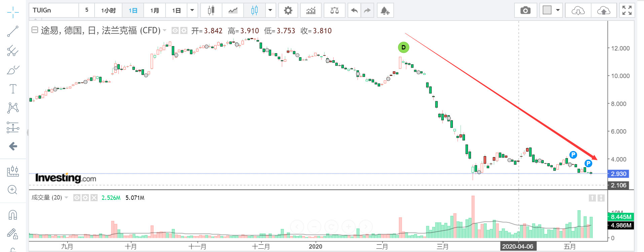Load a saved chart layout from cloud
The image size is (644, 252).
click(x=578, y=10)
